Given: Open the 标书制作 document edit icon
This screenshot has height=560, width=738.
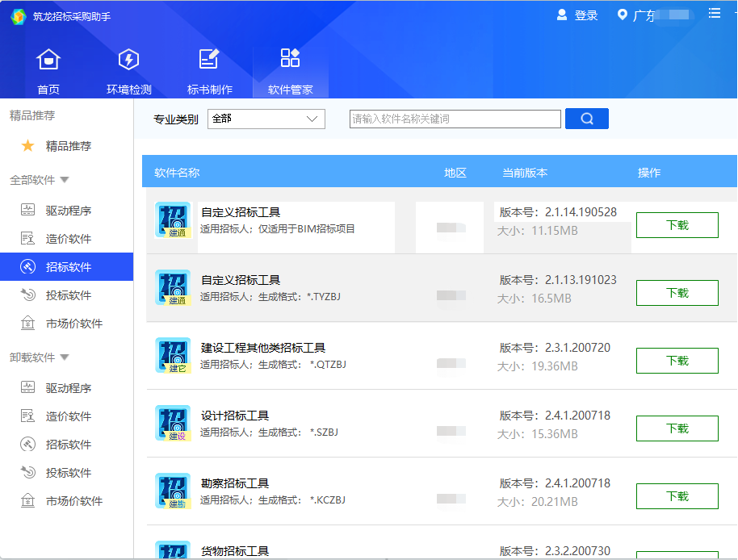Looking at the screenshot, I should click(x=209, y=60).
